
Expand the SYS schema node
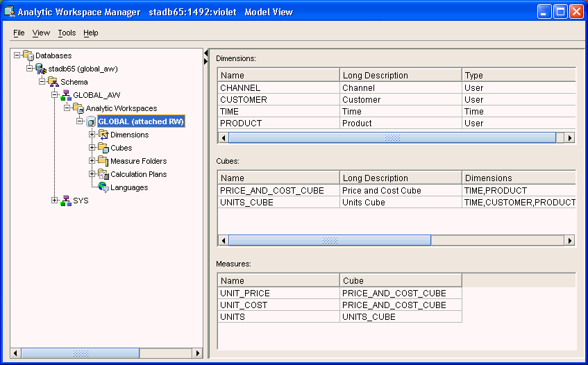tap(55, 201)
